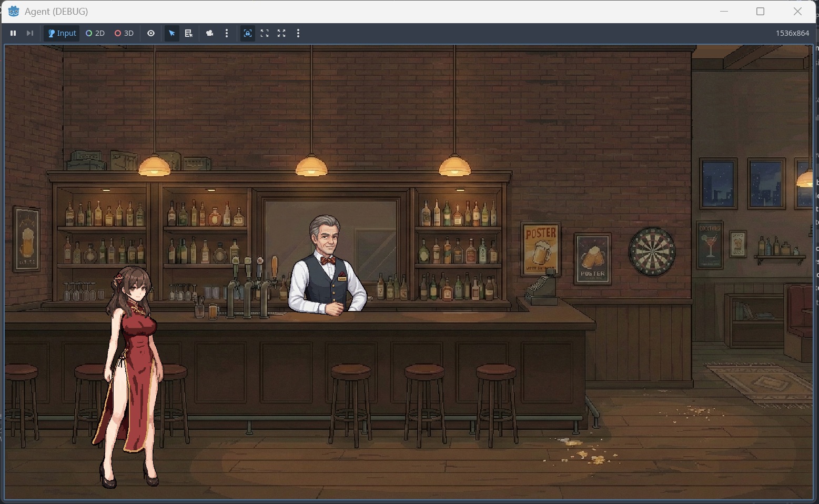This screenshot has height=504, width=819.
Task: Minimize the Agent (DEBUG) window
Action: [724, 11]
